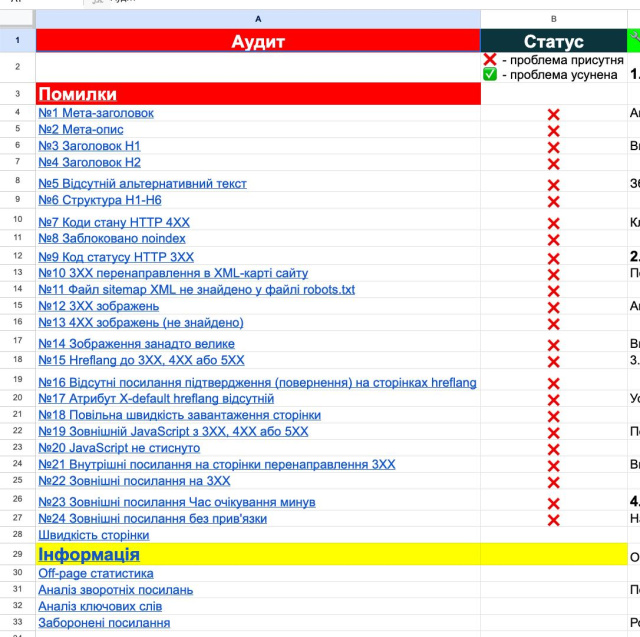
Task: Open the Аналіз зворотніх посилань link
Action: (x=116, y=590)
